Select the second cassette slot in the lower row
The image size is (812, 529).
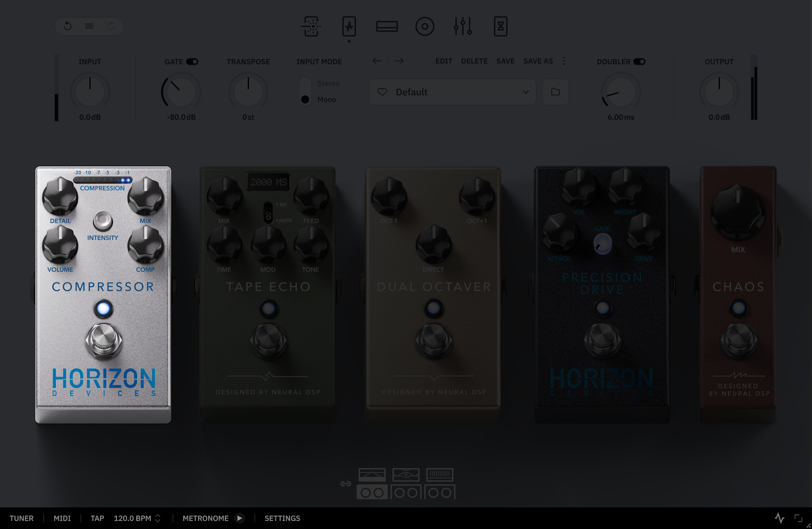[406, 492]
